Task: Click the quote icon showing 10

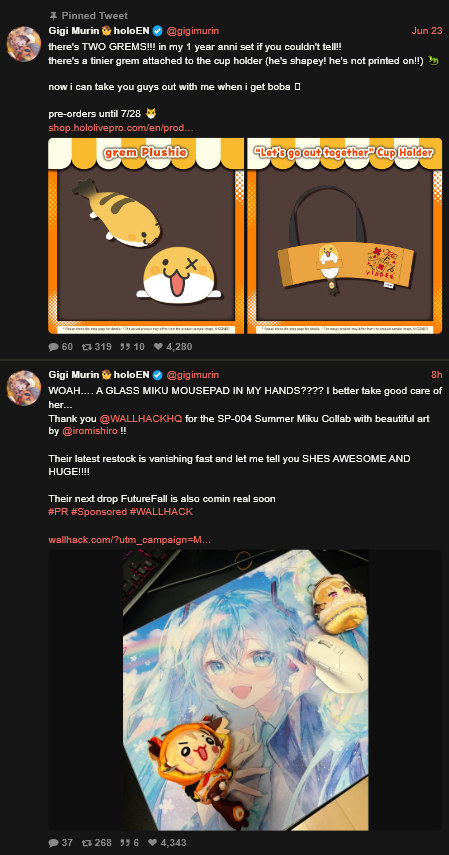Action: pyautogui.click(x=125, y=346)
